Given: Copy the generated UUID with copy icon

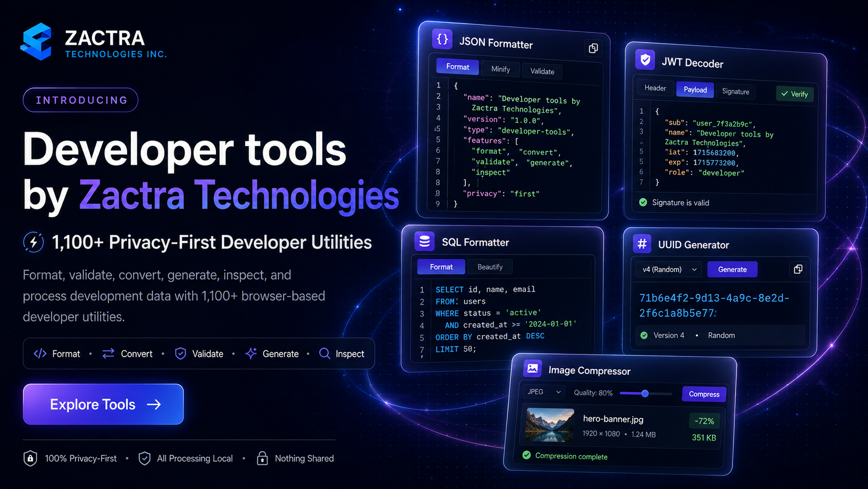Looking at the screenshot, I should [798, 269].
